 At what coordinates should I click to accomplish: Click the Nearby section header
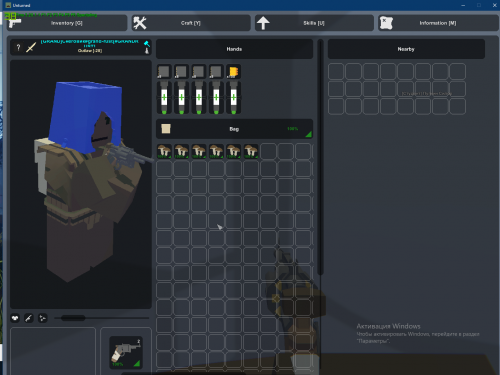406,49
